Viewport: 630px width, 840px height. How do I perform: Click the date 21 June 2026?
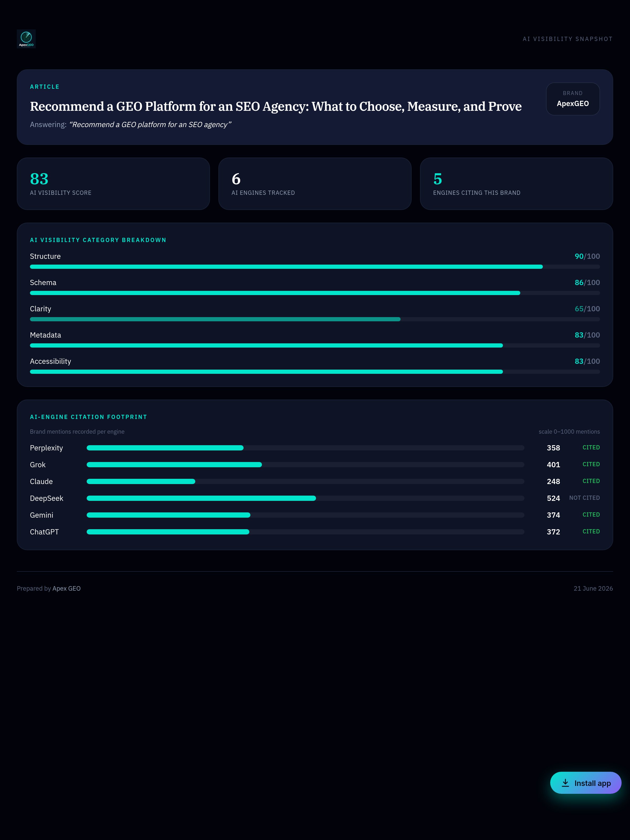click(593, 589)
